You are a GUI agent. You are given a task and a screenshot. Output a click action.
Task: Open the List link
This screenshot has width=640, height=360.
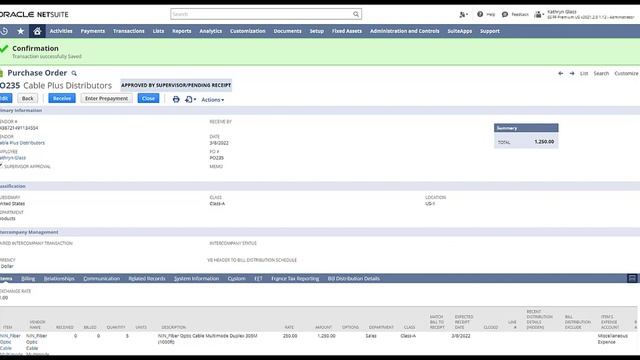[x=584, y=73]
